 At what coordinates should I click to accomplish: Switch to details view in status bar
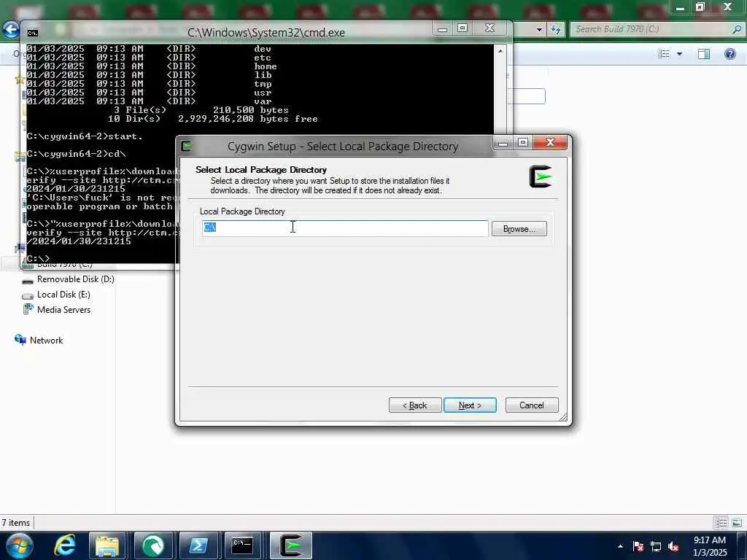point(721,523)
